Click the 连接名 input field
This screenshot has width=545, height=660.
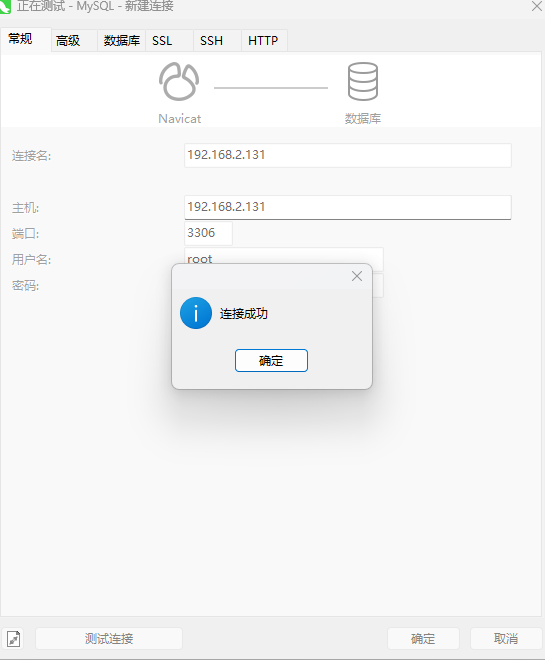click(x=348, y=155)
